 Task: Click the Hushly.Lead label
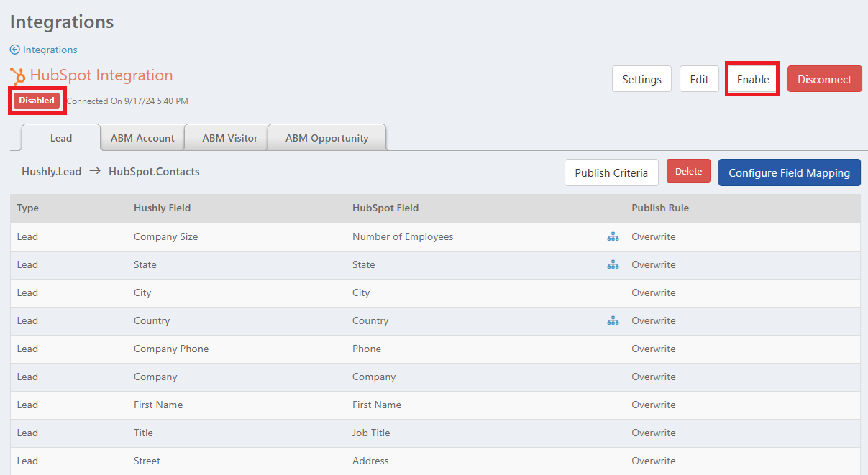[51, 172]
